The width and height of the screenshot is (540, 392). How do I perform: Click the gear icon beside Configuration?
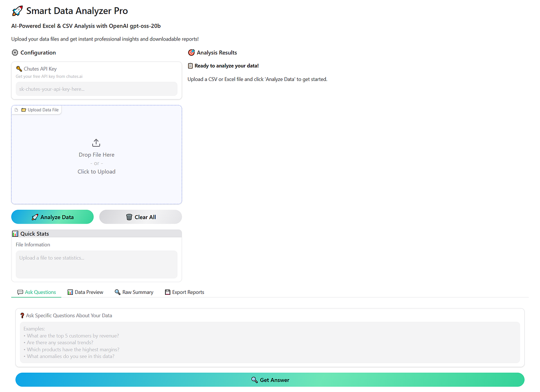(x=15, y=52)
